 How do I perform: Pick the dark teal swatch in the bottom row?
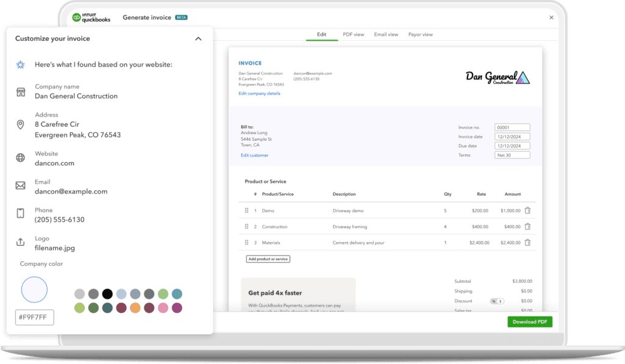(x=107, y=308)
